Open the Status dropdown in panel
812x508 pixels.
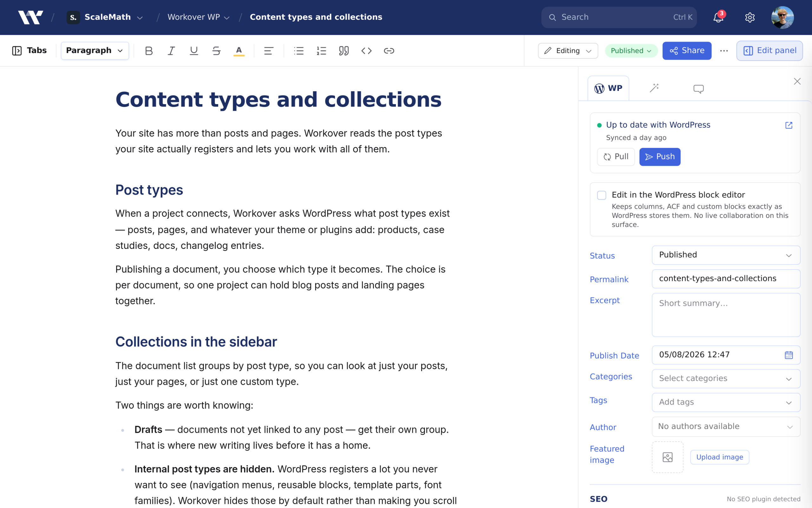pos(726,255)
